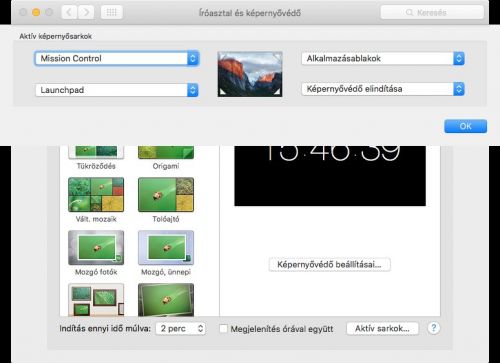
Task: Select the vintage prints screen saver thumbnail
Action: 166,300
